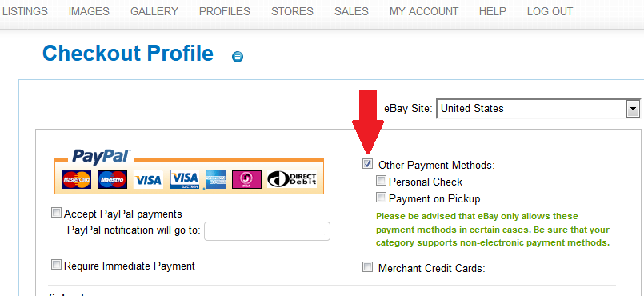Click the MasterCard logo icon
The image size is (644, 296).
tap(76, 180)
